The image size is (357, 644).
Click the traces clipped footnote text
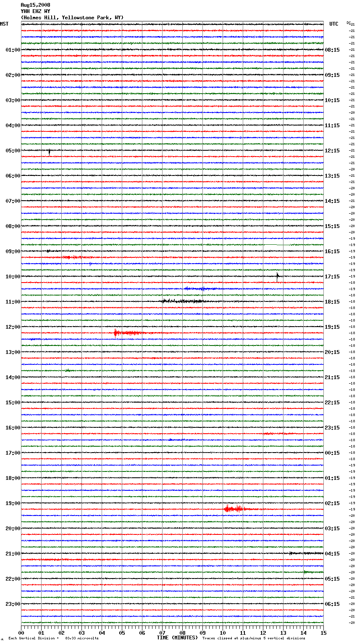(254, 639)
